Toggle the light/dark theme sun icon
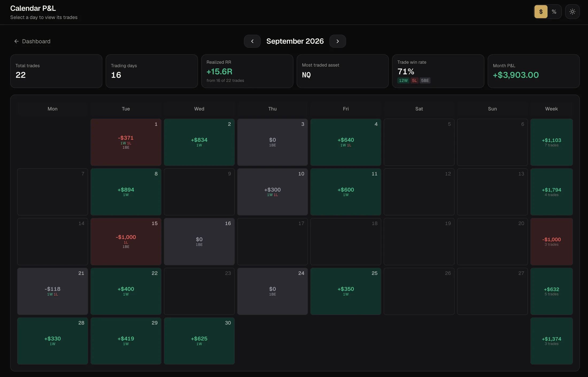Screen dimensions: 588x377 coord(572,12)
